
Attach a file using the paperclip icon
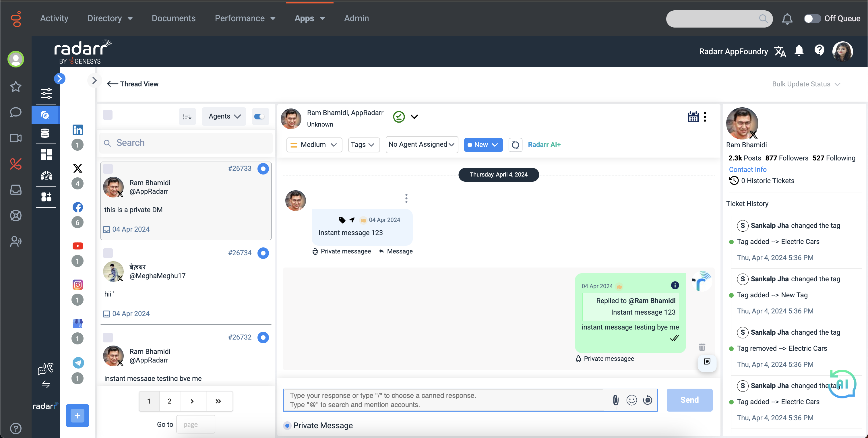[616, 400]
